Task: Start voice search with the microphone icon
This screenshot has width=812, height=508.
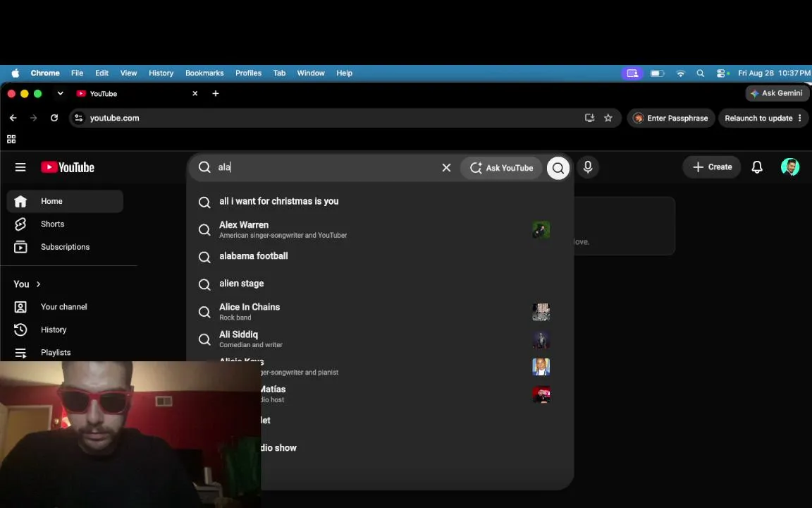Action: coord(588,167)
